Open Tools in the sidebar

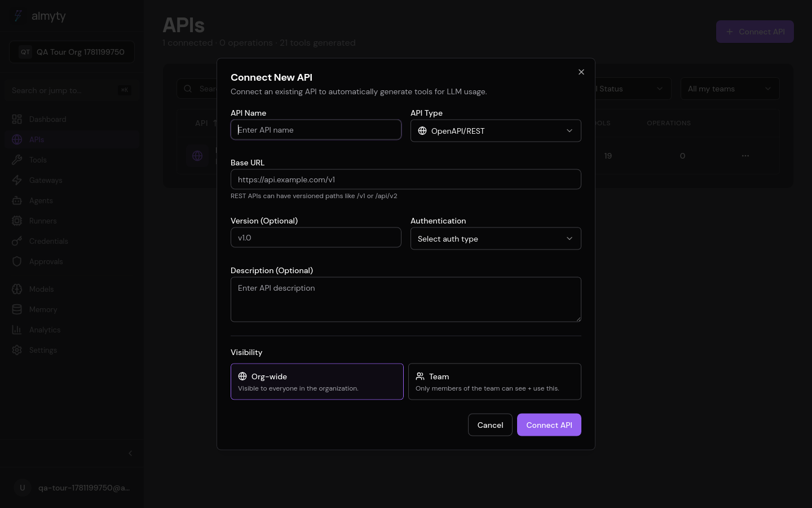[72, 160]
